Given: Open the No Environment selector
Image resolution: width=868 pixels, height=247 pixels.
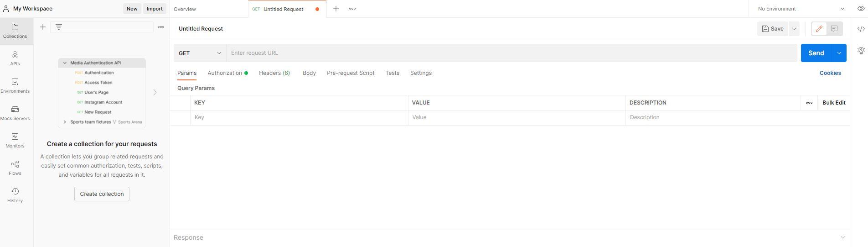Looking at the screenshot, I should [801, 9].
